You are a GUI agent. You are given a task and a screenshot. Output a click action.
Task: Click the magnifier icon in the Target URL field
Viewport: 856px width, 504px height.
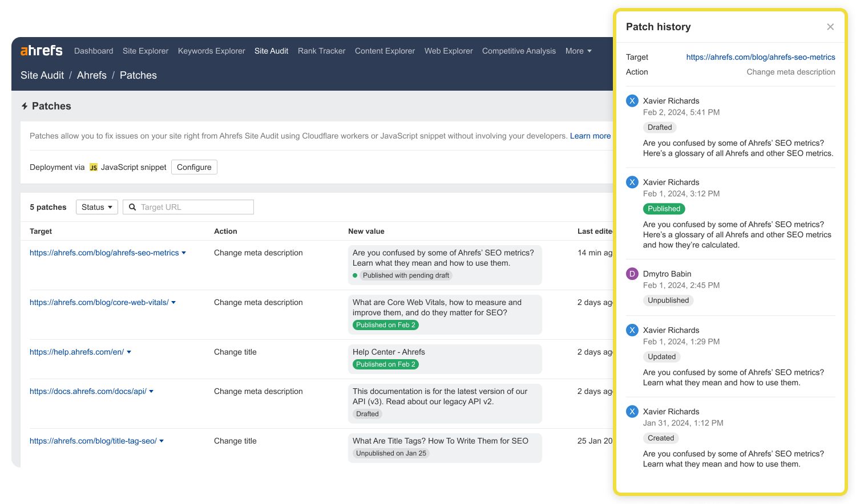click(x=132, y=206)
